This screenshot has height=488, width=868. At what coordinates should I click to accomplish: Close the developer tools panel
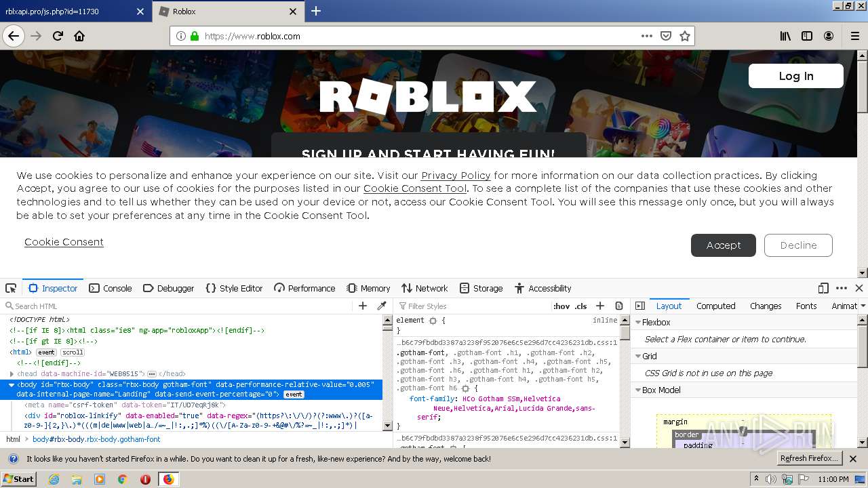tap(859, 288)
